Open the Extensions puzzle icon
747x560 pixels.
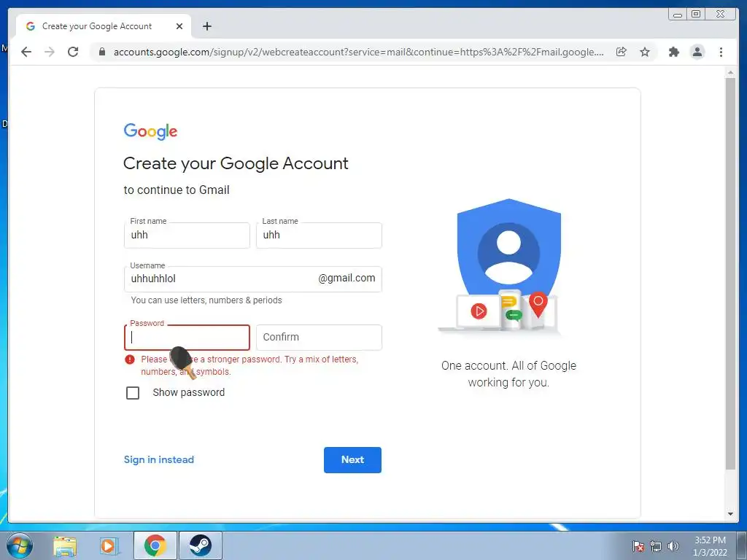[673, 52]
